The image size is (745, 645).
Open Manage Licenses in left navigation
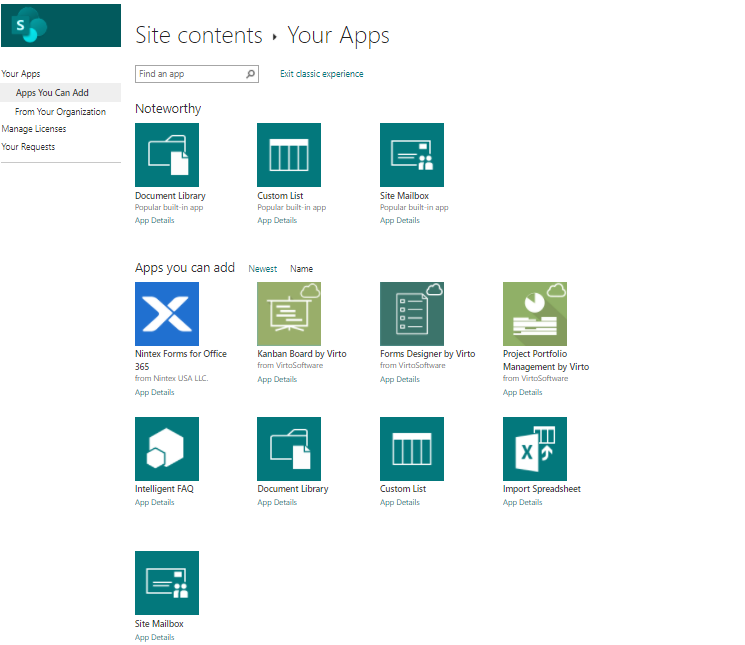click(x=34, y=129)
